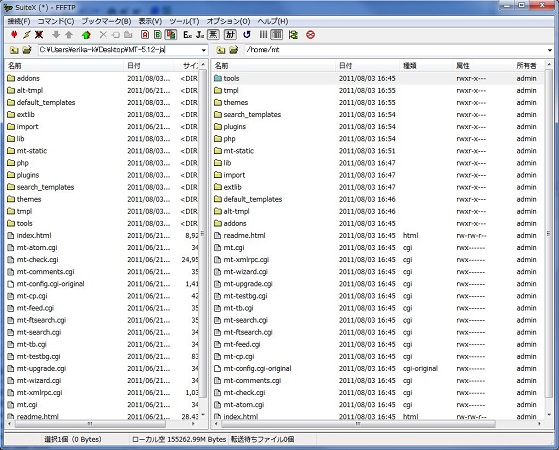Click the Download arrow icon
This screenshot has height=450, width=559.
tap(56, 35)
